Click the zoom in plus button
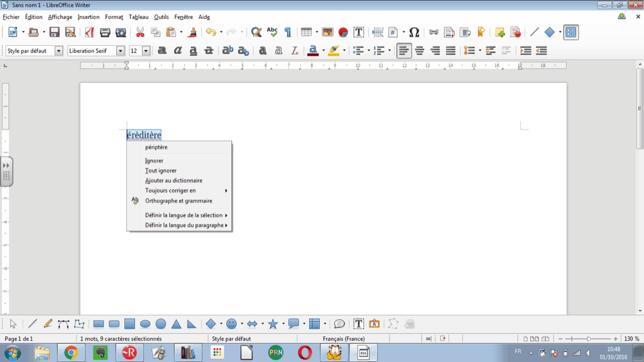The image size is (644, 362). pos(616,339)
